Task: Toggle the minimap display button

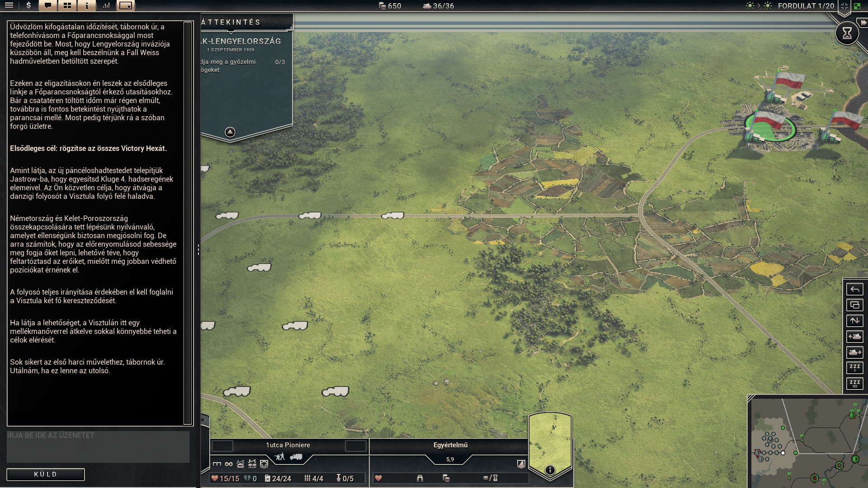Action: tap(126, 5)
